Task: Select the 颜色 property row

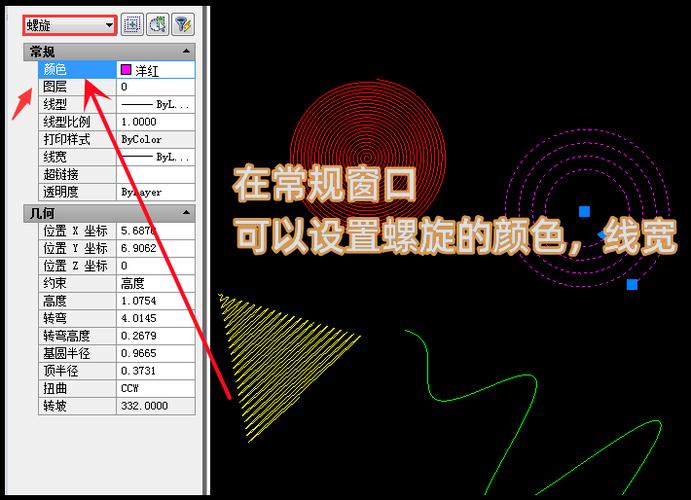Action: coord(117,70)
